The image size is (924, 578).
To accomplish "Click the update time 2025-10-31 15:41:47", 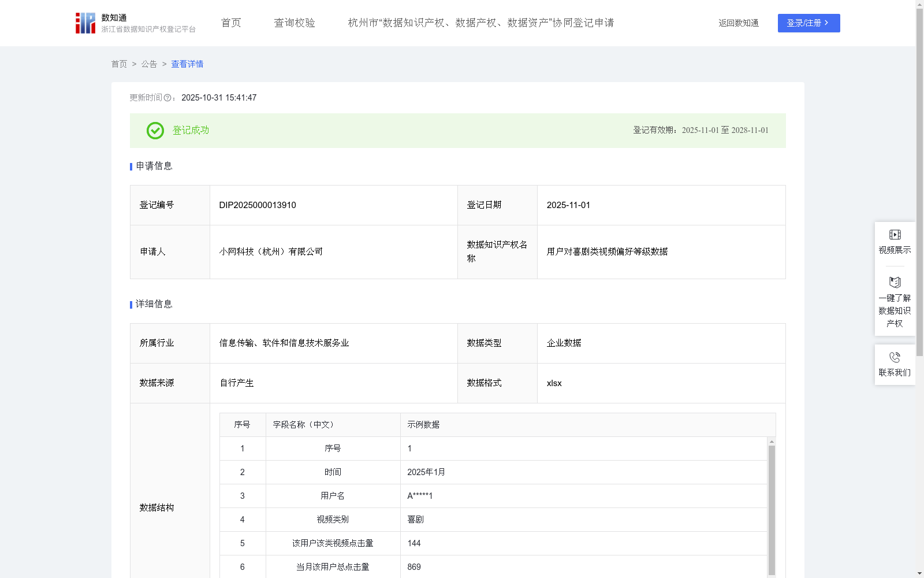I will pos(219,98).
